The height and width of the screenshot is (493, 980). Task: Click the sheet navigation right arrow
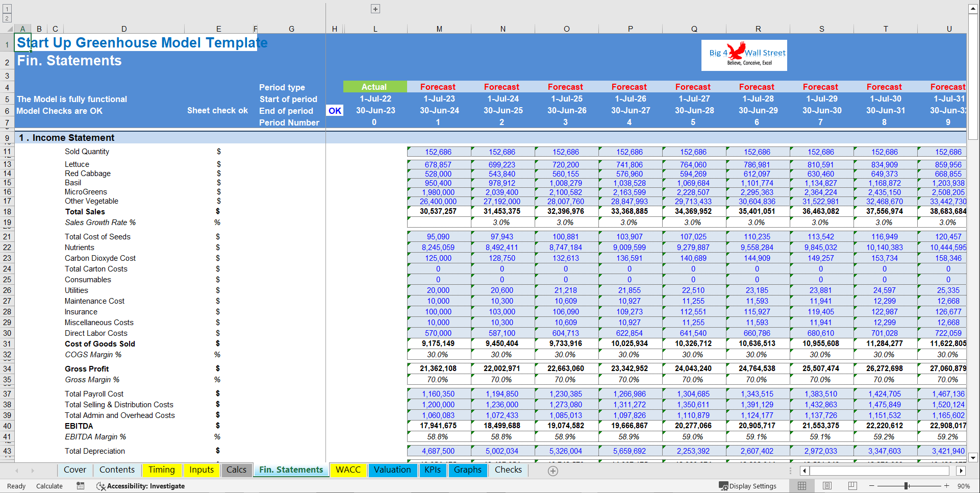32,470
